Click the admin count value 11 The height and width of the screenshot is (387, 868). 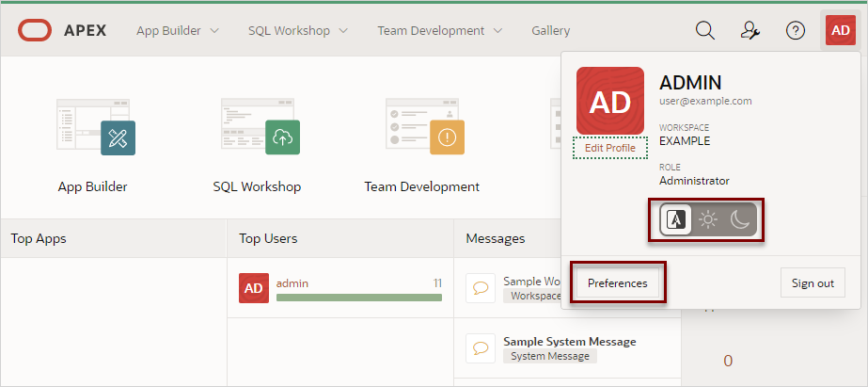(x=437, y=283)
